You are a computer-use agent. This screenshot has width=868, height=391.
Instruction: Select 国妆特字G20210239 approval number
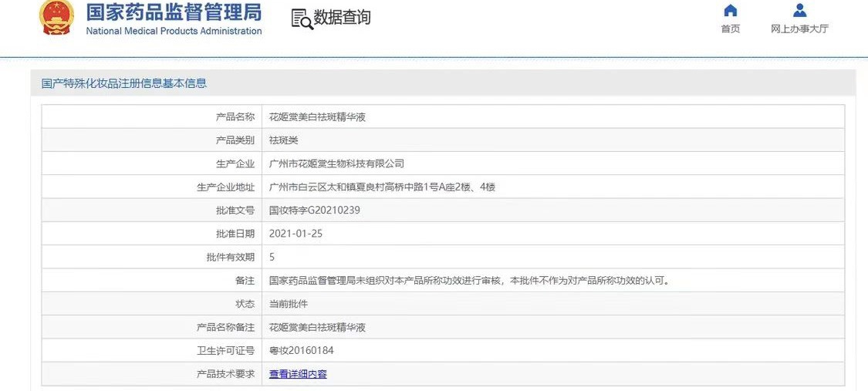(315, 211)
